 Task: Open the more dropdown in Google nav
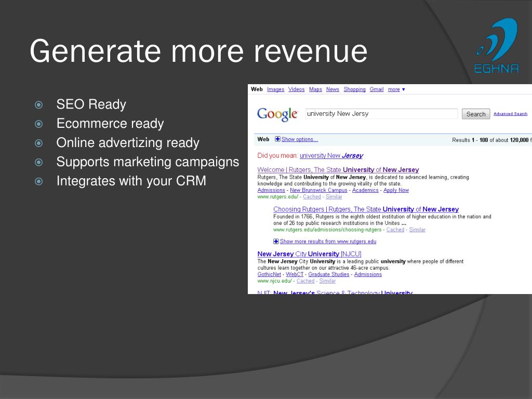point(396,89)
